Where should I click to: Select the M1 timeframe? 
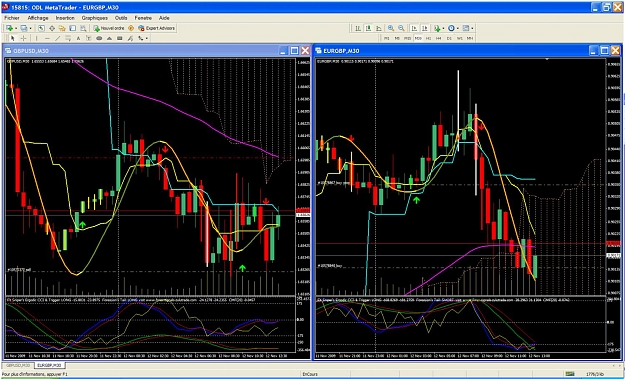tap(387, 38)
